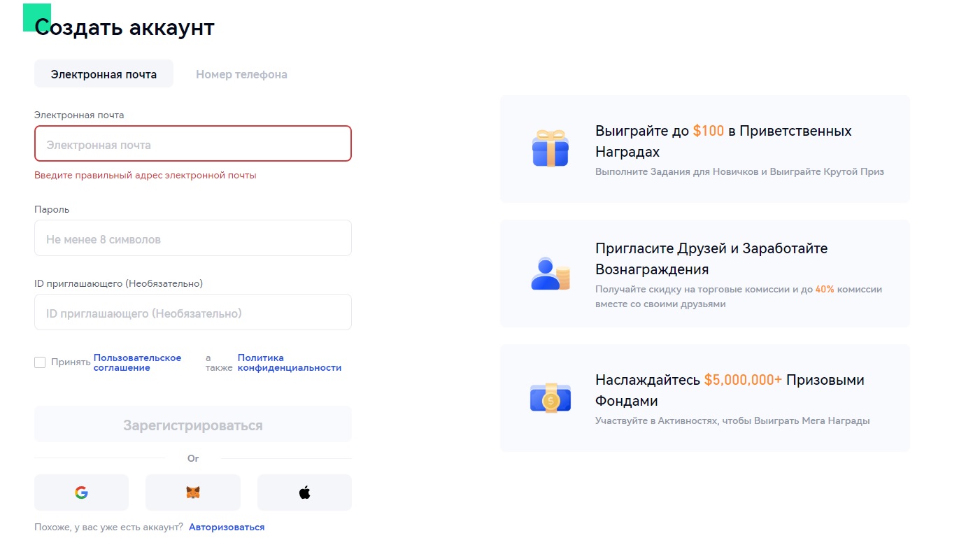Switch to the Электронная почта tab

104,74
